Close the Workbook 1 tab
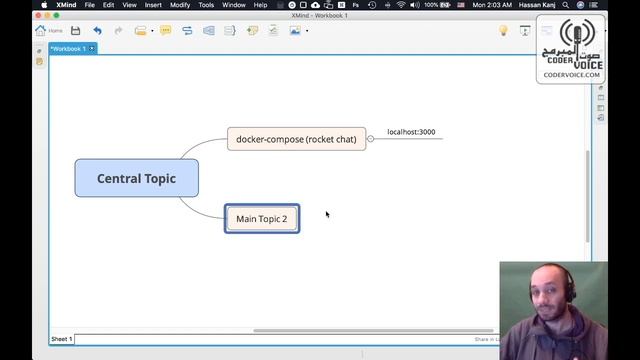Viewport: 640px width, 360px height. pos(92,49)
